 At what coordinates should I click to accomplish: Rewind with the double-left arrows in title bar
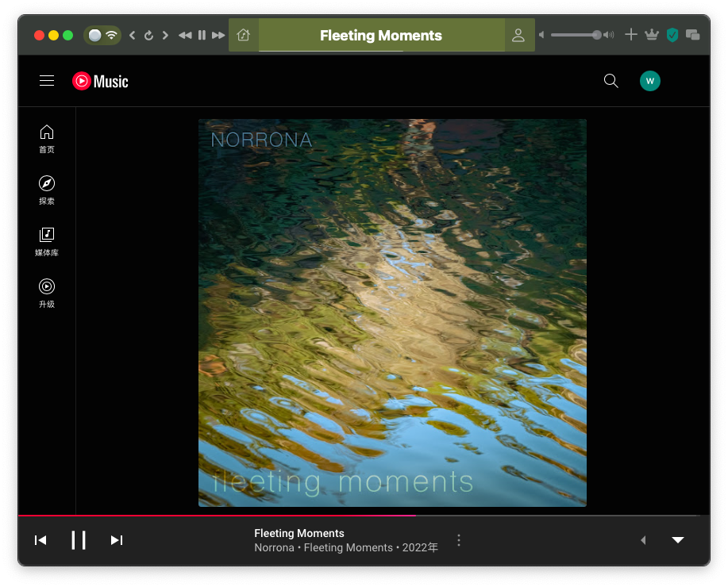pyautogui.click(x=185, y=35)
